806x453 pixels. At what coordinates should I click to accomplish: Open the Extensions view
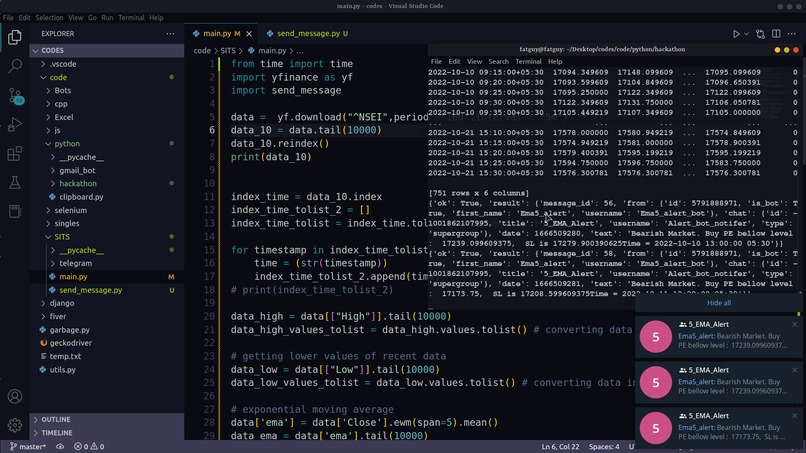(x=15, y=153)
